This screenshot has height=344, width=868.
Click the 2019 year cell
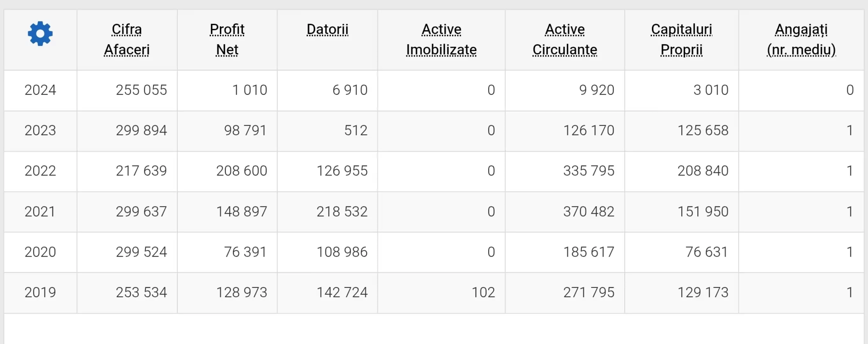click(40, 292)
